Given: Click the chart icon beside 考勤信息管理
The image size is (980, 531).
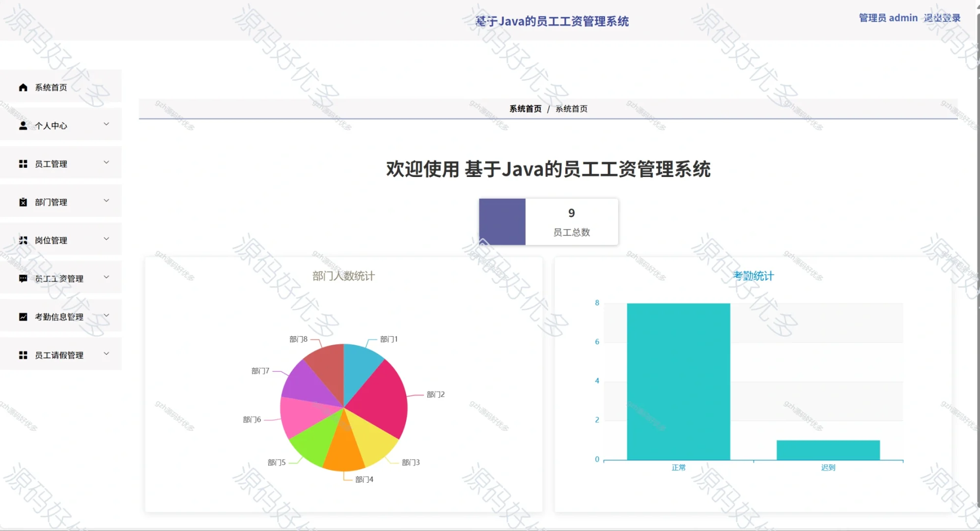Looking at the screenshot, I should (x=22, y=317).
